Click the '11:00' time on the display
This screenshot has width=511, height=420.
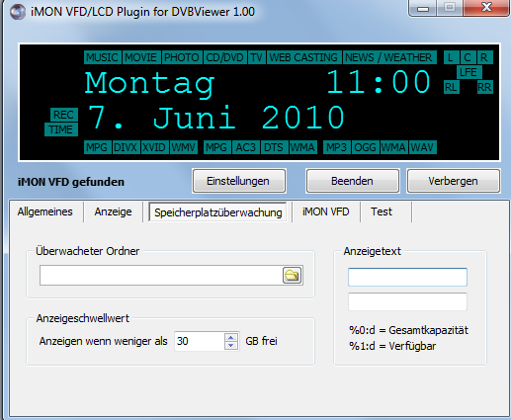[379, 82]
